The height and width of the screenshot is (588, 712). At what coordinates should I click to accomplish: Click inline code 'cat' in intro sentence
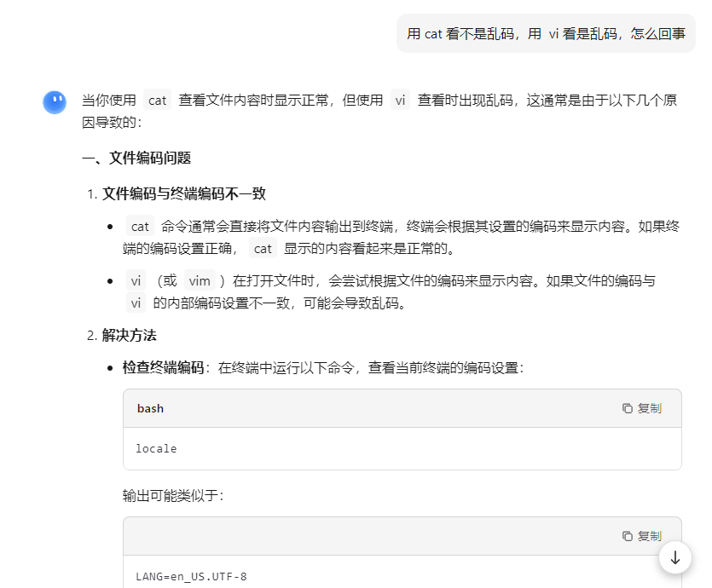tap(157, 101)
